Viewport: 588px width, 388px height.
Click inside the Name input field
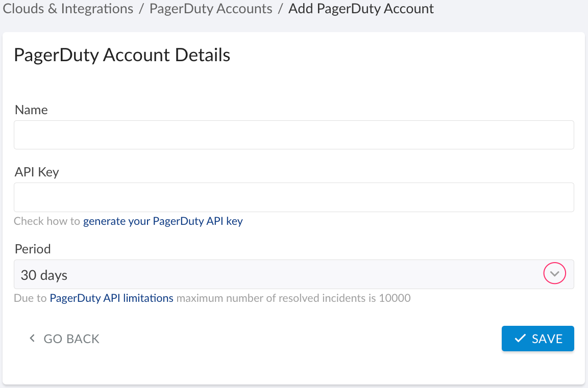pyautogui.click(x=293, y=135)
